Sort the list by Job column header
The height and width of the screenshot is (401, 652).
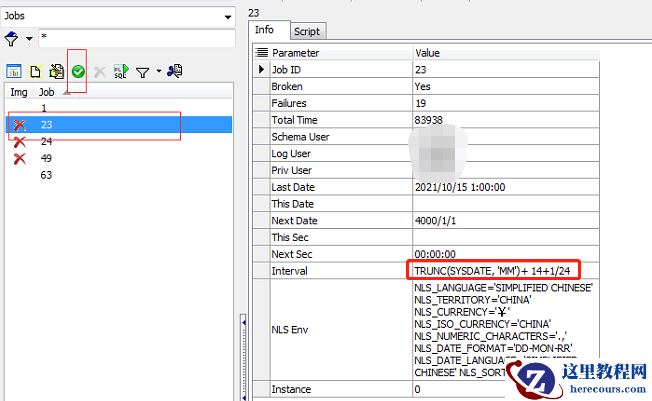point(47,92)
